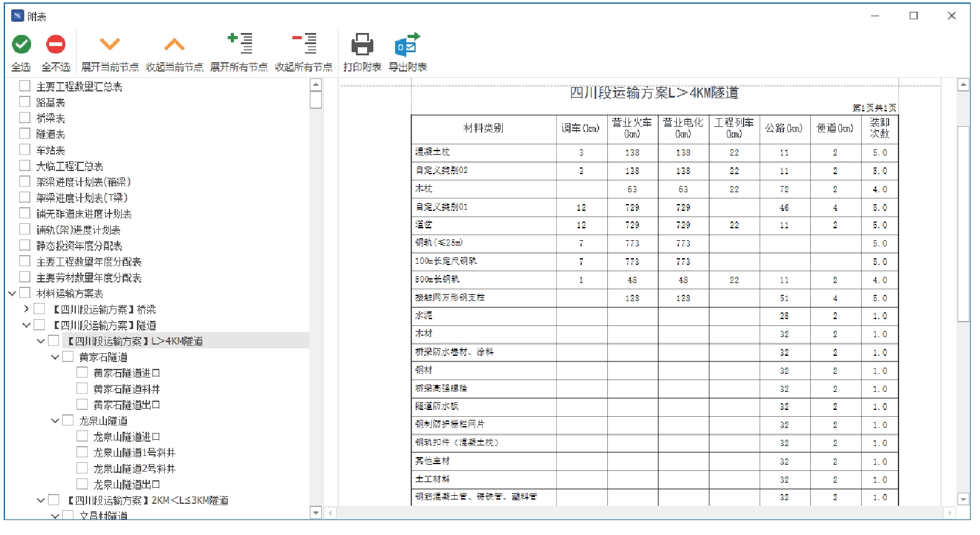Expand current node with 展开当前节点 icon
Viewport: 980px width, 535px height.
coord(110,44)
